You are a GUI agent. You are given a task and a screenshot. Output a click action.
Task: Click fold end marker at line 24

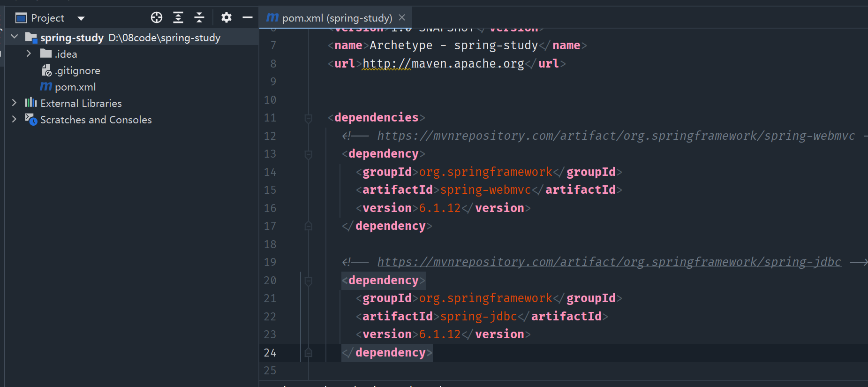(x=309, y=352)
